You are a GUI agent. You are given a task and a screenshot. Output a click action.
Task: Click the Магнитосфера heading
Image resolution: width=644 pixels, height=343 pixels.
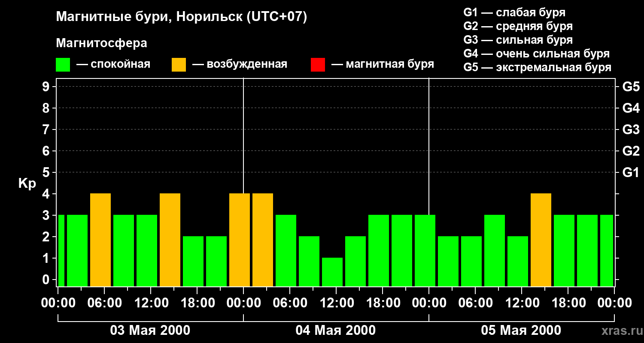point(101,43)
